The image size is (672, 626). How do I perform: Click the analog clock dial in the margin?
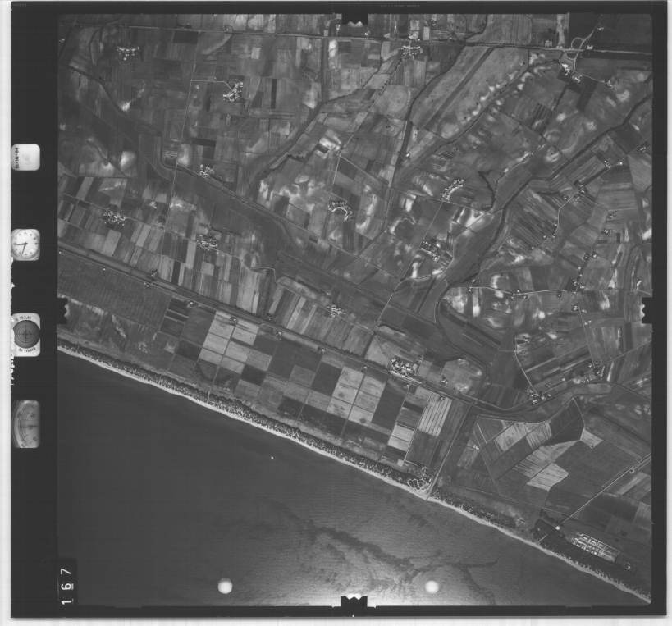[x=25, y=244]
